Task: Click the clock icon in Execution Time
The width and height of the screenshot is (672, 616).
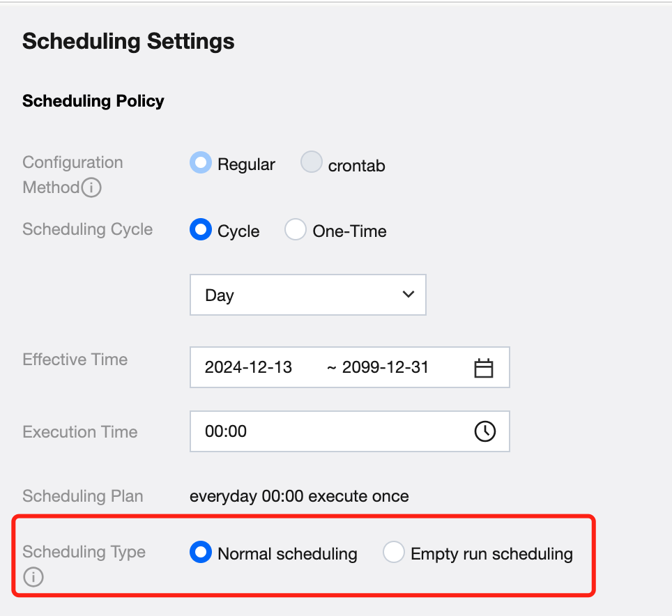Action: coord(484,431)
